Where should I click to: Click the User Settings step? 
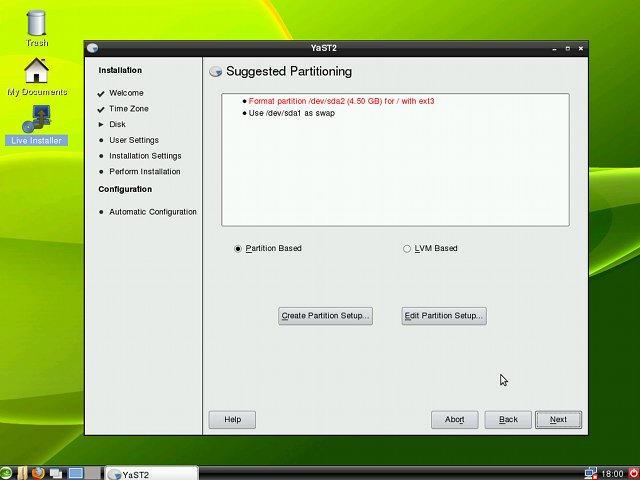(x=134, y=140)
